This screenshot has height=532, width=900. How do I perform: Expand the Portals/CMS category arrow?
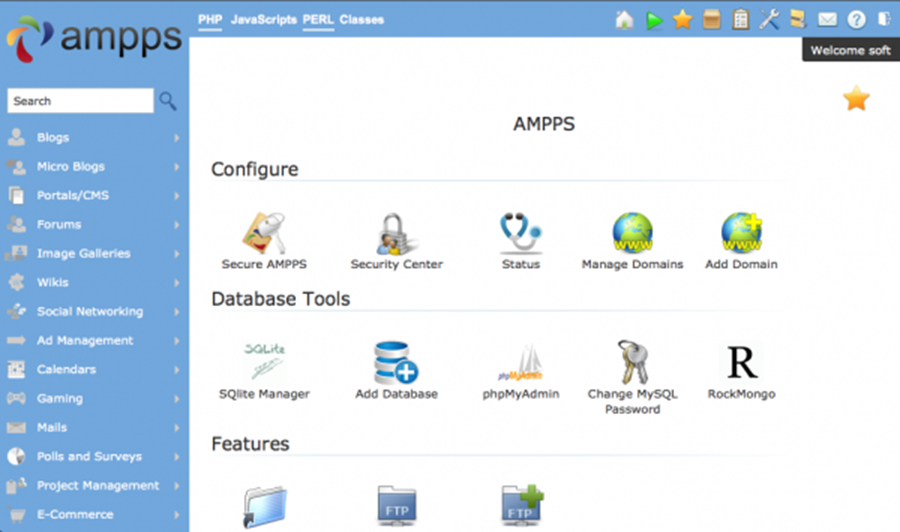(177, 196)
